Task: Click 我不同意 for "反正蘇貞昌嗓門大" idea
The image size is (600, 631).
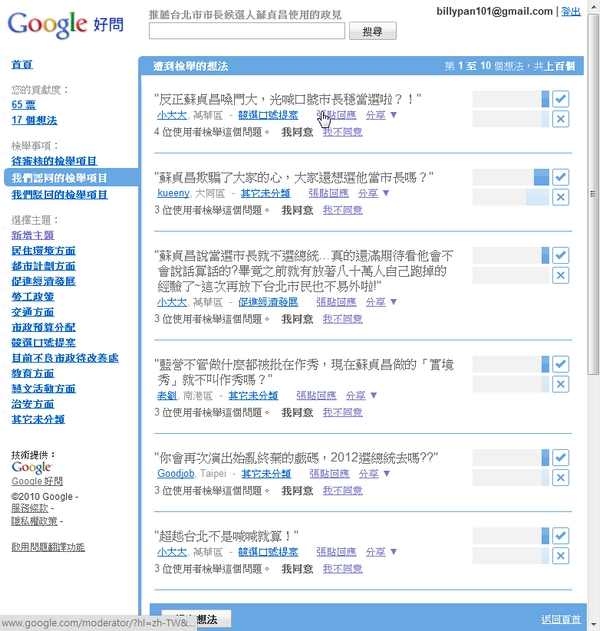Action: (x=342, y=132)
